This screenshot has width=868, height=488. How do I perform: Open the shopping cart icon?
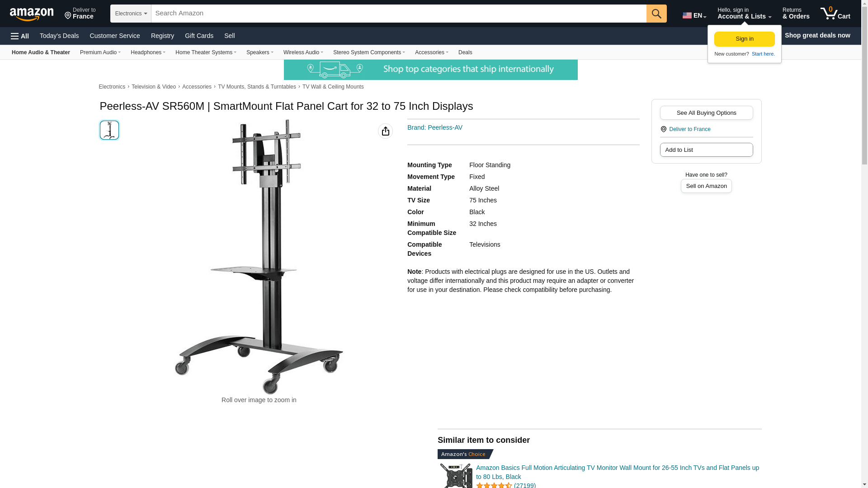click(835, 14)
